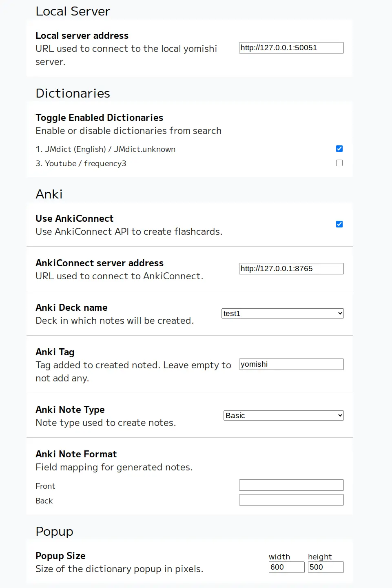This screenshot has height=588, width=392.
Task: Click the Dictionaries section heading
Action: pyautogui.click(x=73, y=94)
